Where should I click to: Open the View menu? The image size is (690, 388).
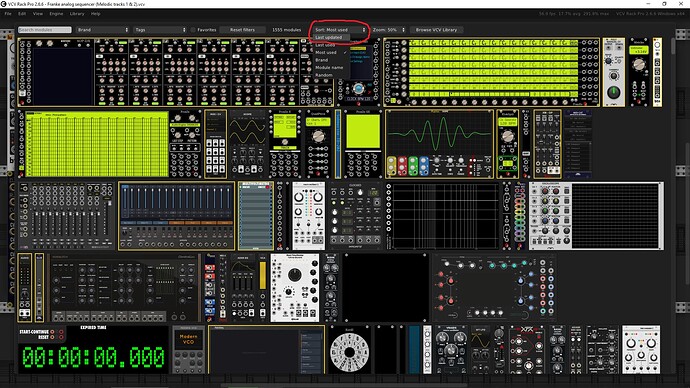click(38, 14)
